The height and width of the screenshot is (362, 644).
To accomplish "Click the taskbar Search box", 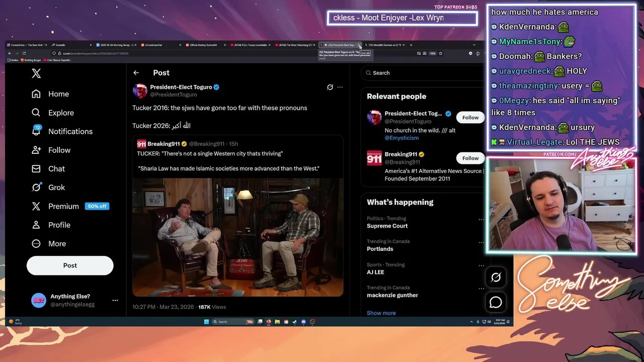I will click(x=232, y=322).
